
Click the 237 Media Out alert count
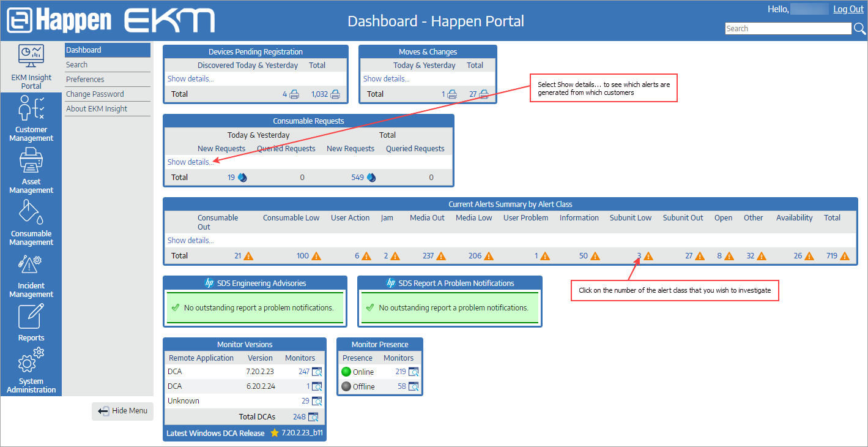(x=427, y=256)
